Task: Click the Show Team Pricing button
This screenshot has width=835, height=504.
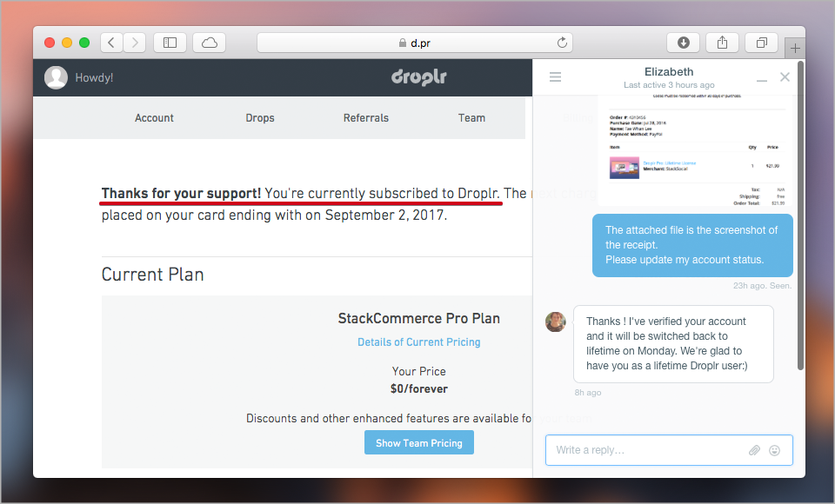Action: pos(419,442)
